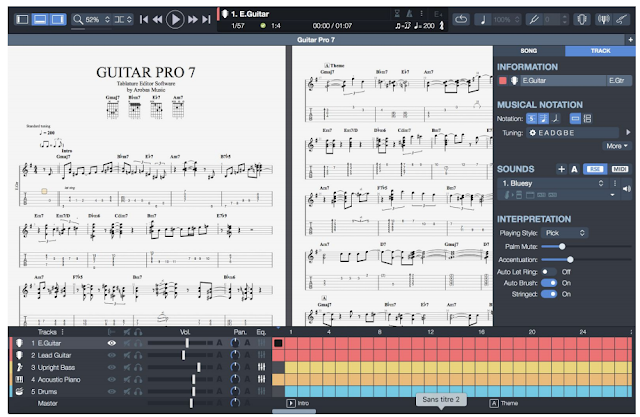Click the E.Guitar track name field
640x417 pixels.
pos(563,81)
